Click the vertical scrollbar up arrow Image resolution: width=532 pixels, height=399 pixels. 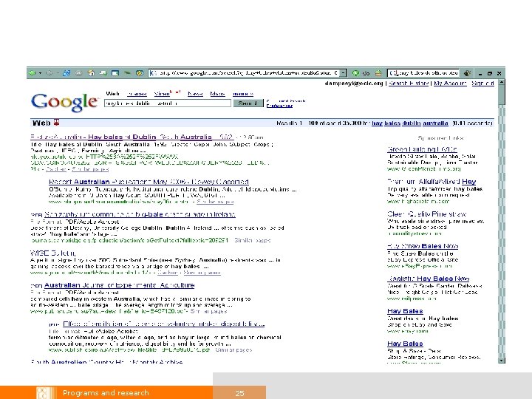(502, 83)
